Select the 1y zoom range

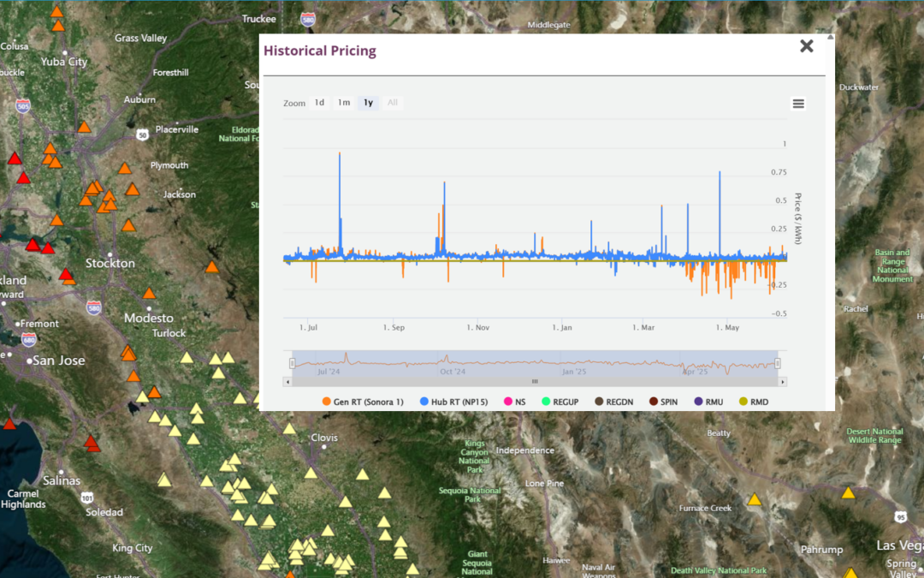point(368,103)
